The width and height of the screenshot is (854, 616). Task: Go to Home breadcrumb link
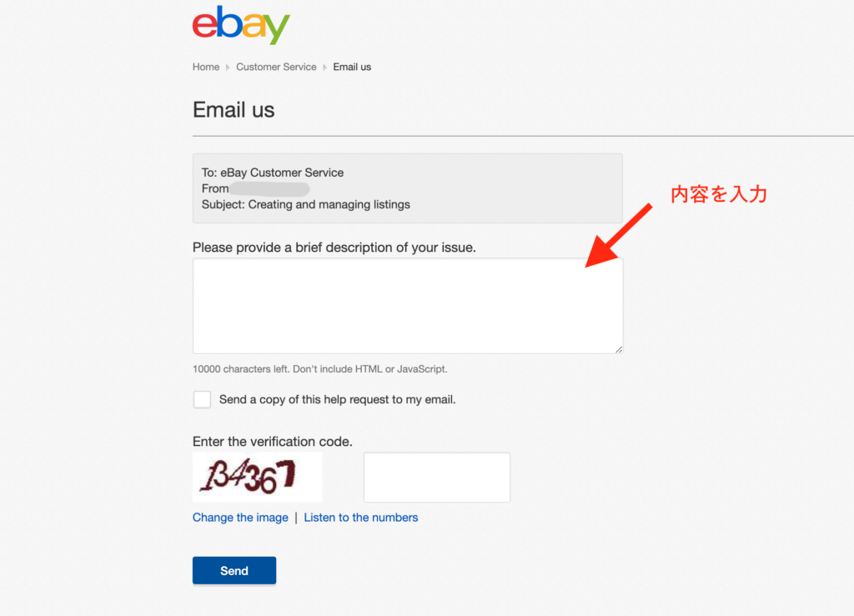pos(206,67)
